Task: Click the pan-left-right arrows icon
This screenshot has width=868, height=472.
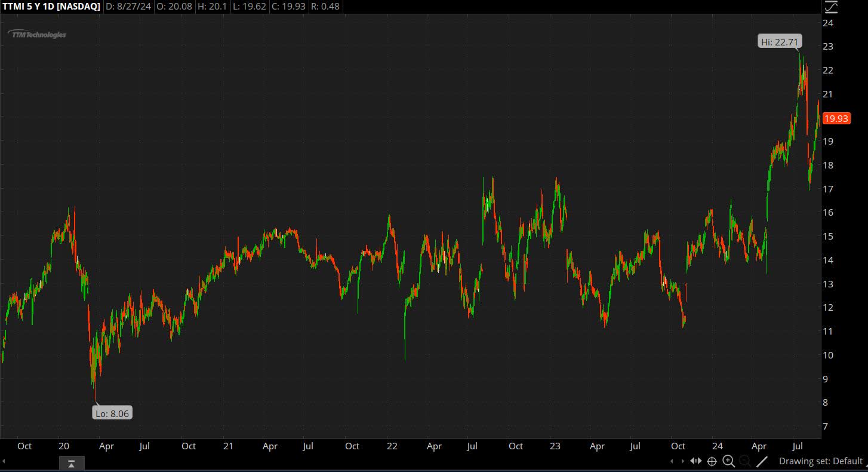Action: pyautogui.click(x=696, y=461)
